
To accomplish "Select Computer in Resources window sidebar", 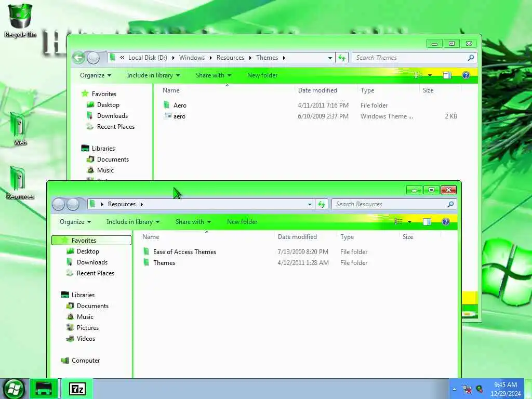I will click(x=81, y=361).
